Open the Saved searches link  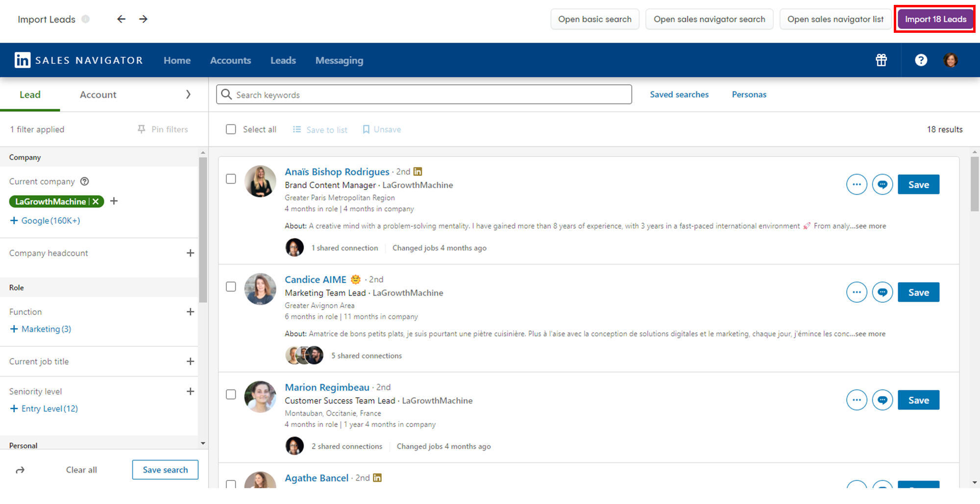(679, 95)
